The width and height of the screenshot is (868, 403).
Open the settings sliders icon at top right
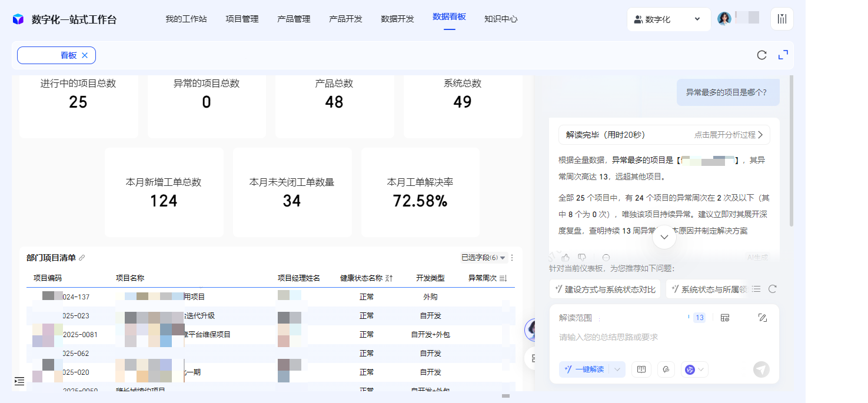tap(781, 19)
